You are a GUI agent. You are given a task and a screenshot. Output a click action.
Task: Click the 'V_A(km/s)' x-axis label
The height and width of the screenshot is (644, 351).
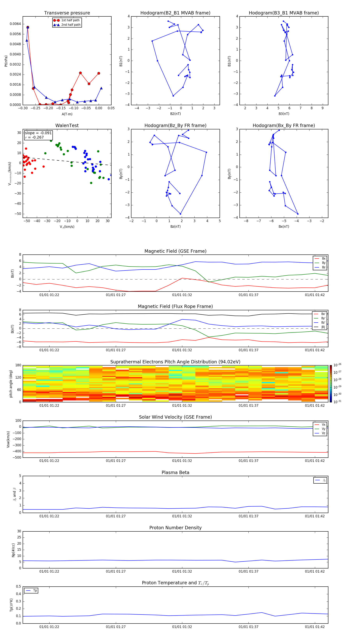click(x=67, y=227)
